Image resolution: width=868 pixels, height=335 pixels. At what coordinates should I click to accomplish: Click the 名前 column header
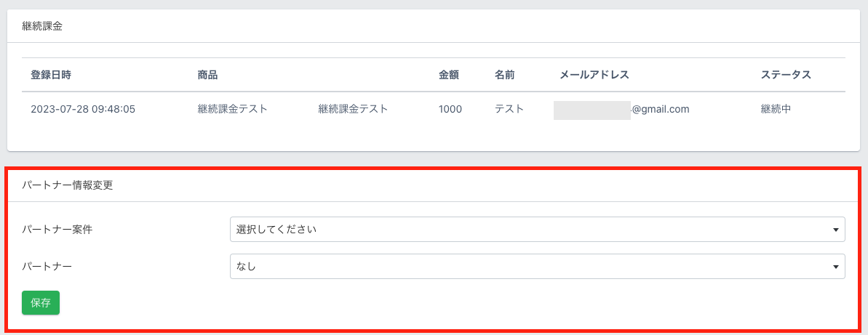(505, 75)
